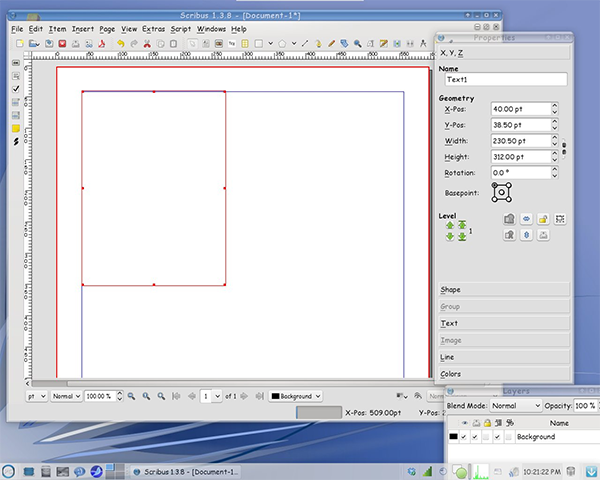The width and height of the screenshot is (600, 480).
Task: Select the Zoom magnifier tool in toolbar
Action: (x=358, y=44)
